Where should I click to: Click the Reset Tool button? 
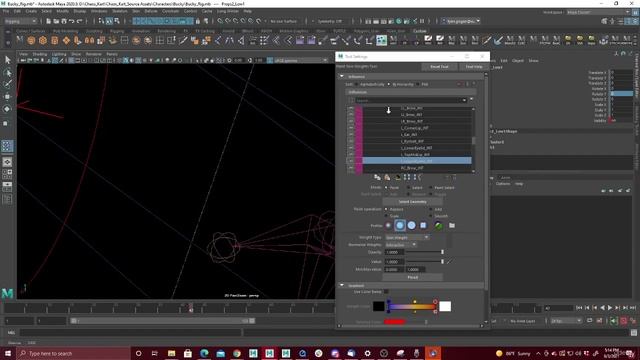[x=439, y=67]
